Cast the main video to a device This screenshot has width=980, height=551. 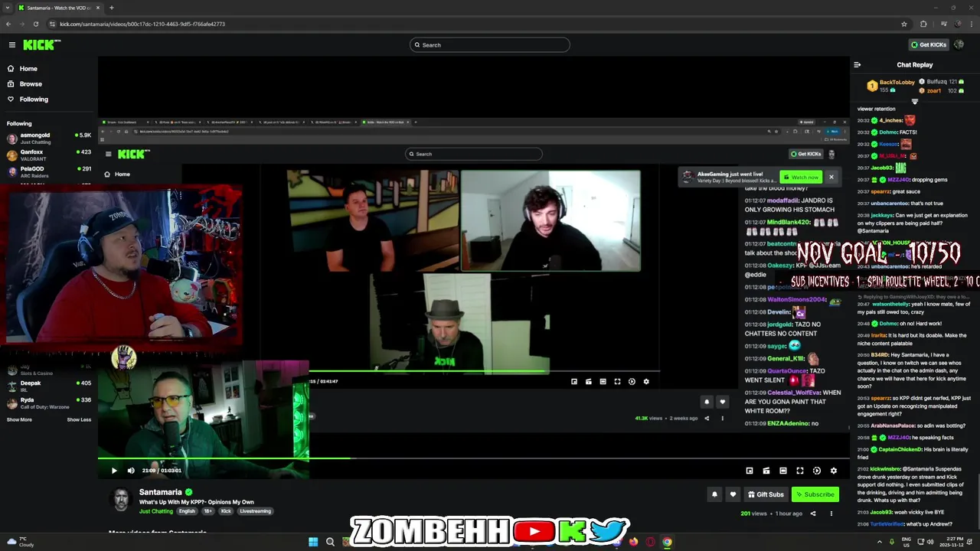[766, 471]
